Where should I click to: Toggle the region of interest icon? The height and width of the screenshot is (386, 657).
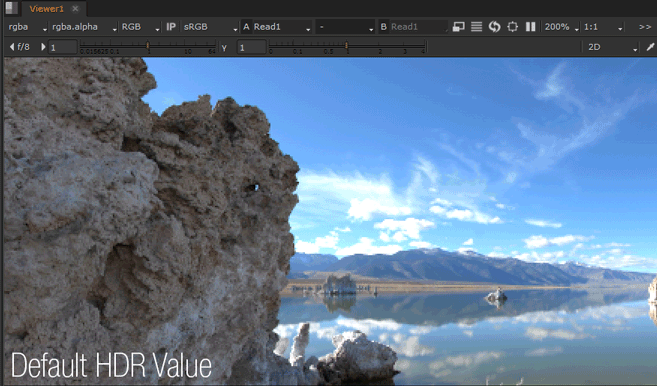[x=512, y=27]
